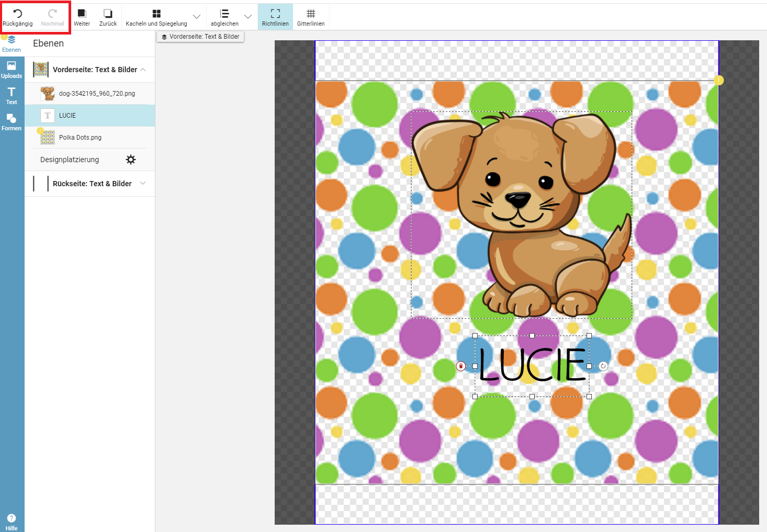Delete LUCIE text using red trash handle
The image size is (767, 532).
[461, 366]
